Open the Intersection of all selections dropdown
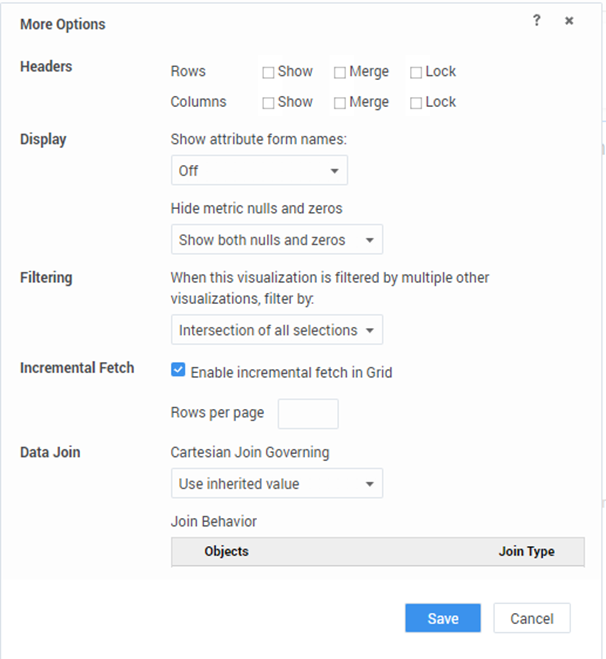This screenshot has width=606, height=659. click(x=276, y=330)
